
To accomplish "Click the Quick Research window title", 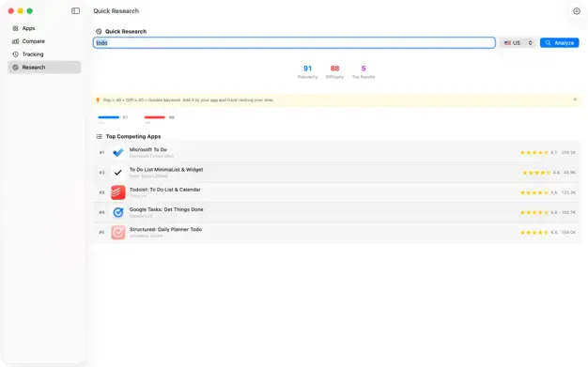I will click(116, 11).
